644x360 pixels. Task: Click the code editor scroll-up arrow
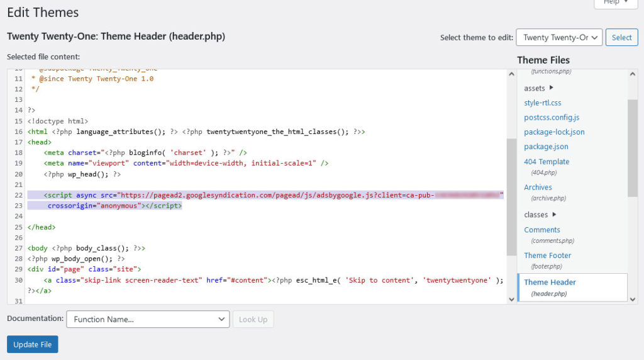coord(511,74)
